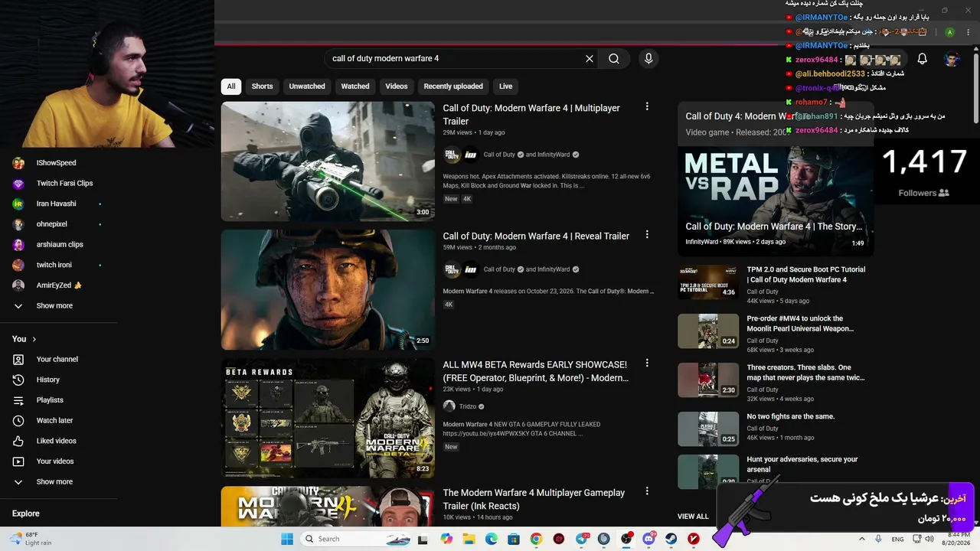Start voice search with the microphone icon
980x551 pixels.
coord(648,59)
